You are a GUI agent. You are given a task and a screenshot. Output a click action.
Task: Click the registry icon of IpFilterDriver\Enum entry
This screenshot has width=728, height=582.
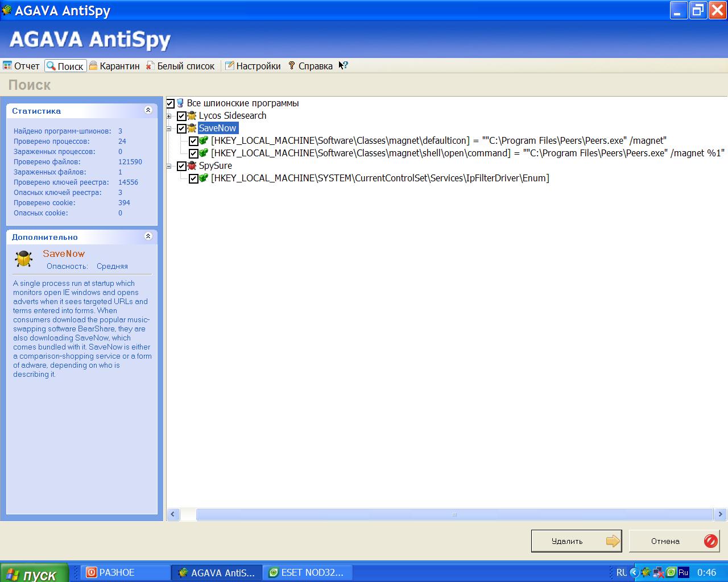point(204,178)
